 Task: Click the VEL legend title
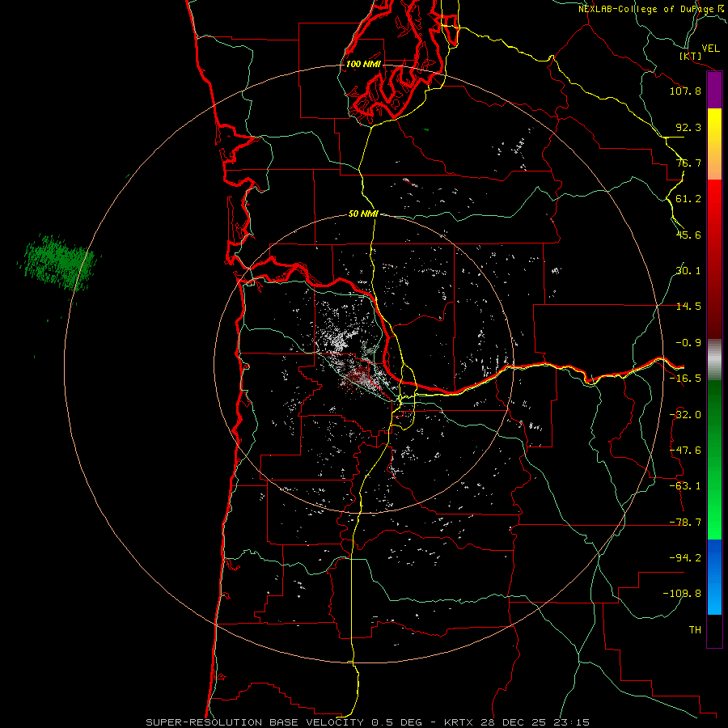coord(710,49)
